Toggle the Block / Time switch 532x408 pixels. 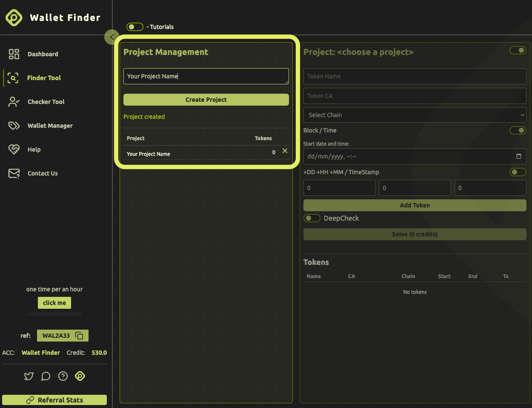click(518, 130)
